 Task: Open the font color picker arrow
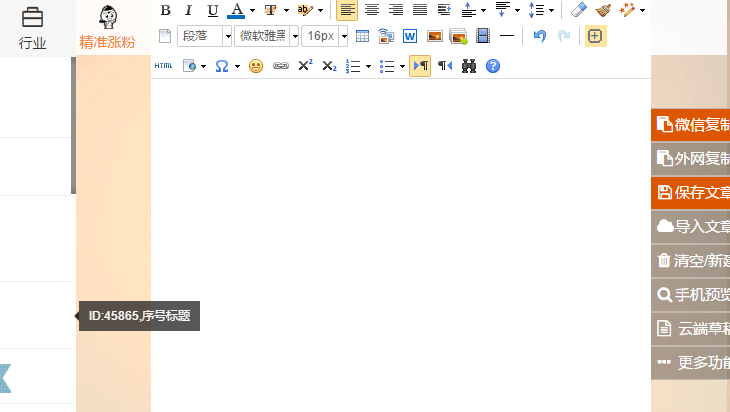252,10
